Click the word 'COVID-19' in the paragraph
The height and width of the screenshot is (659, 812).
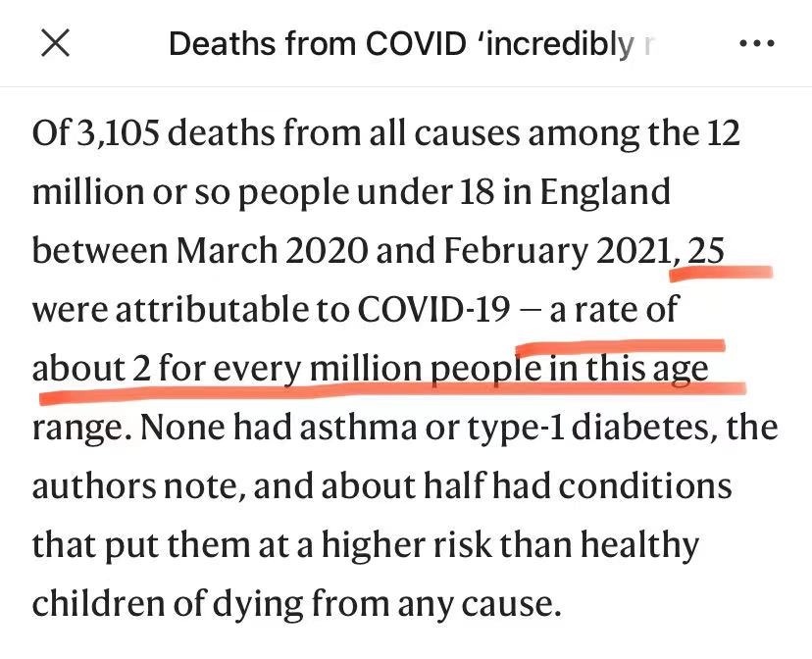[x=434, y=309]
